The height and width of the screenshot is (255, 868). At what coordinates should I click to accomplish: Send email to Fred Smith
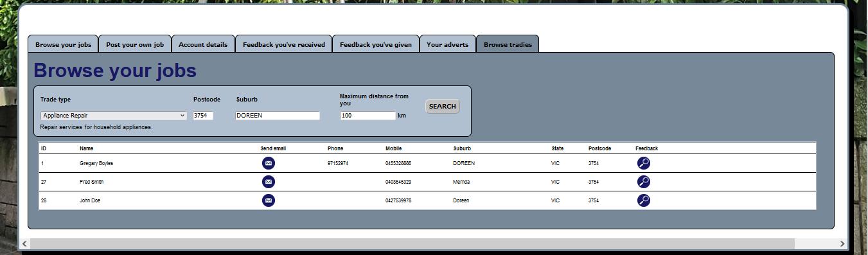click(x=269, y=182)
